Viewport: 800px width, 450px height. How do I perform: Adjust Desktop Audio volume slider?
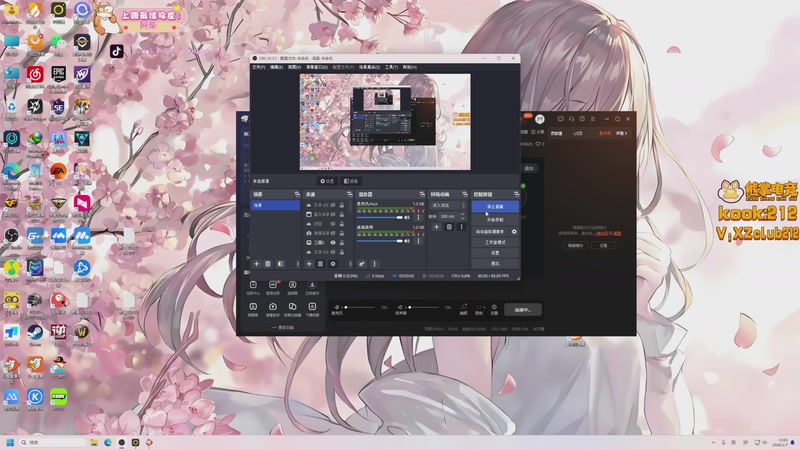(x=380, y=241)
